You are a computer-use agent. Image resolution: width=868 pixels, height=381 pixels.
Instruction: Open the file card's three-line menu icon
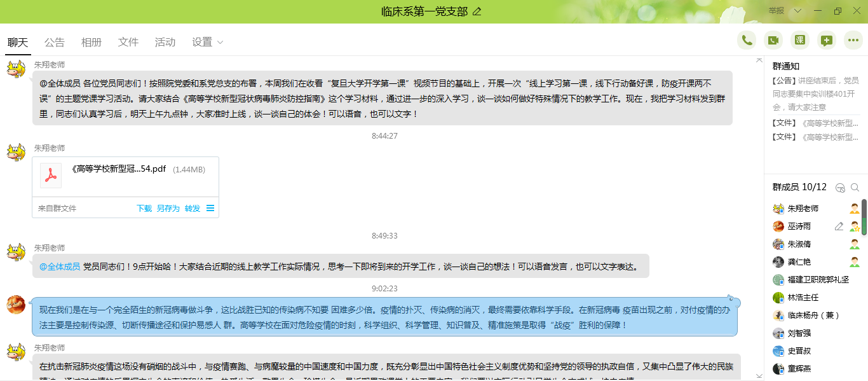point(210,208)
